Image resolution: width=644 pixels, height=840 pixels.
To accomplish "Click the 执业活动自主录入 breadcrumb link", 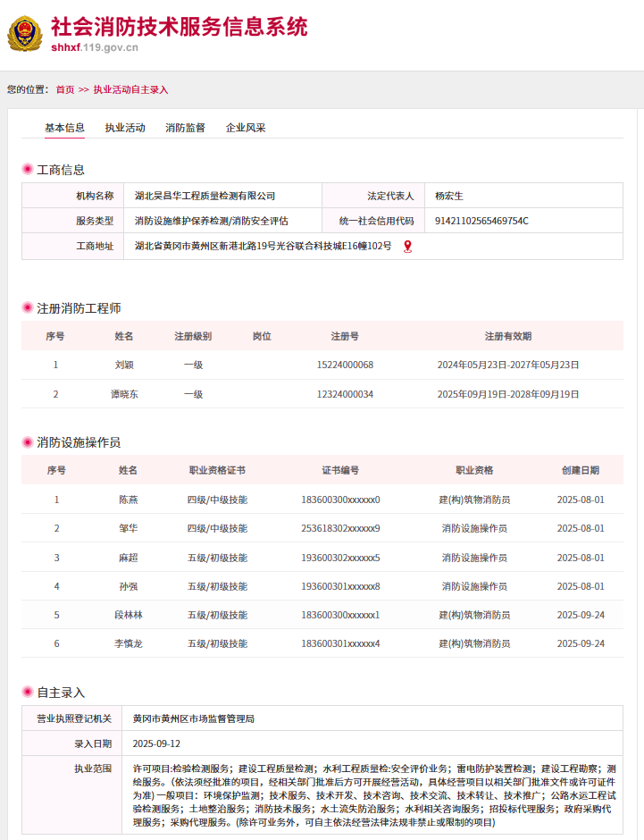I will [x=130, y=89].
